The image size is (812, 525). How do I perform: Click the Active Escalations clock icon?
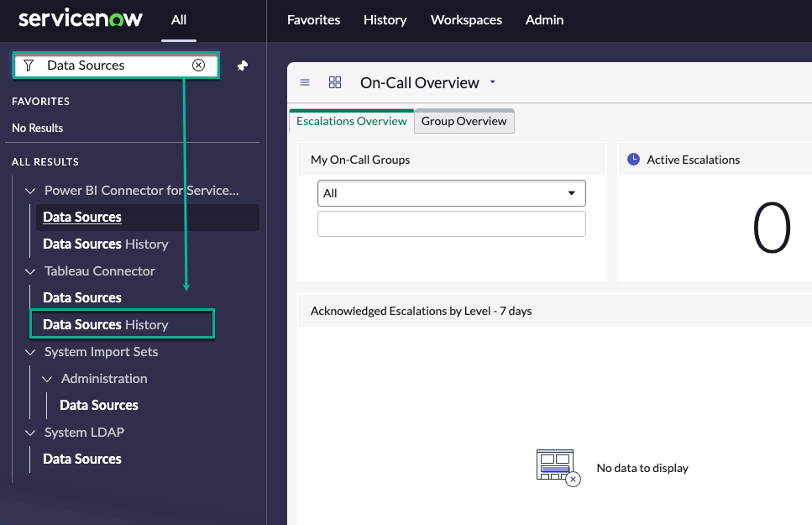(x=634, y=160)
